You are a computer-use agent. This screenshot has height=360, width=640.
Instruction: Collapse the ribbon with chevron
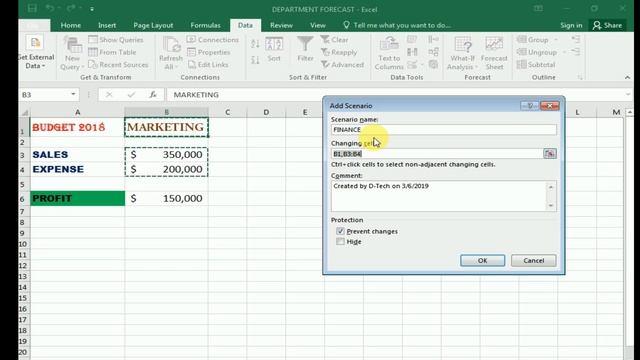pos(627,77)
